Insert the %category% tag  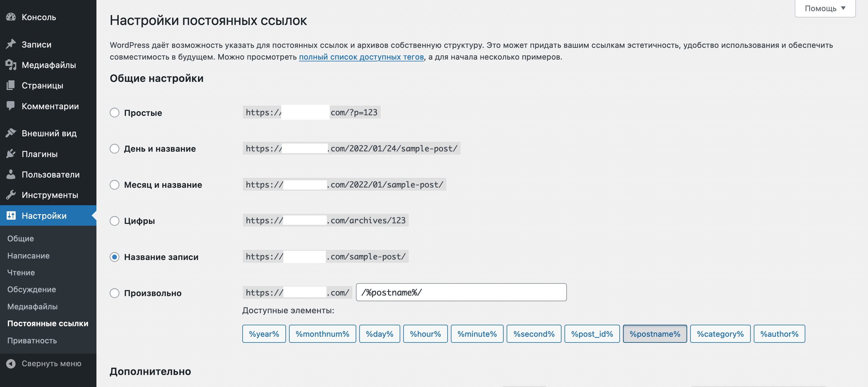[x=720, y=334]
